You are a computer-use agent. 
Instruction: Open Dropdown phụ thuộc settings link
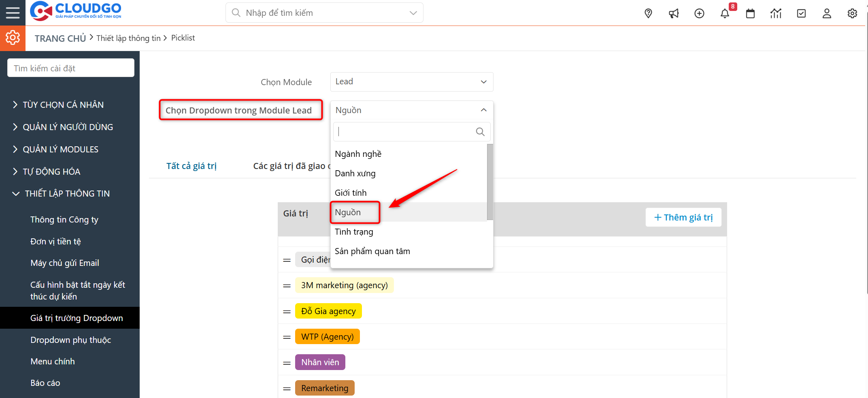pos(70,340)
